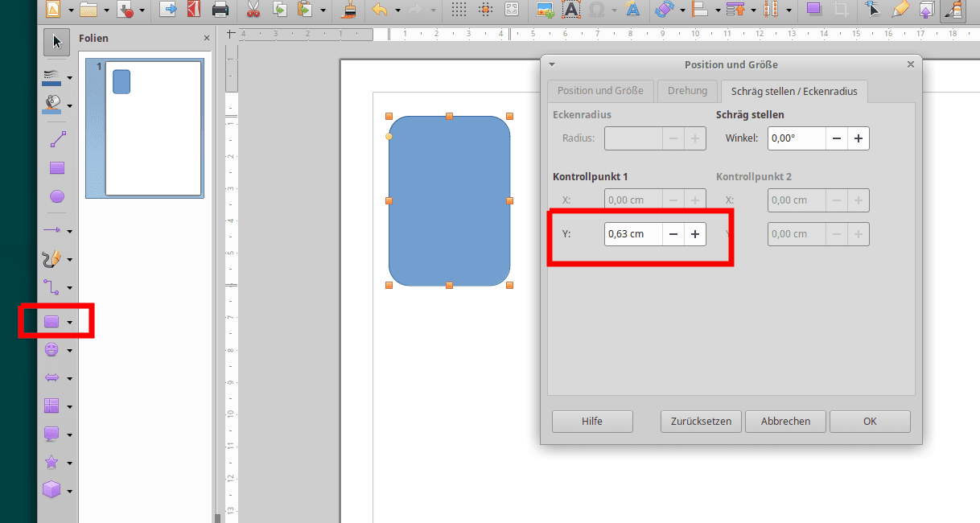
Task: Click the Align objects icon
Action: coord(699,10)
